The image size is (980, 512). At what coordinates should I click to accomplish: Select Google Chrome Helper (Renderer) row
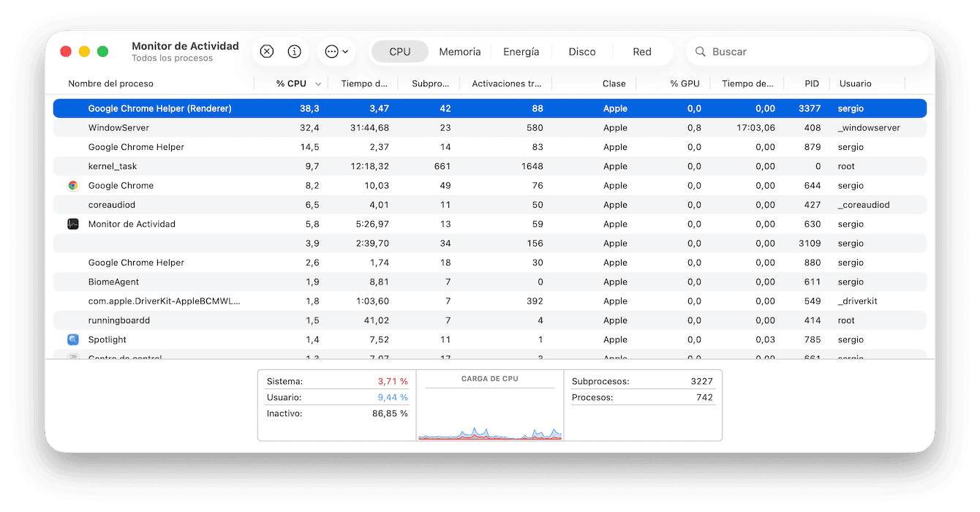pyautogui.click(x=490, y=108)
